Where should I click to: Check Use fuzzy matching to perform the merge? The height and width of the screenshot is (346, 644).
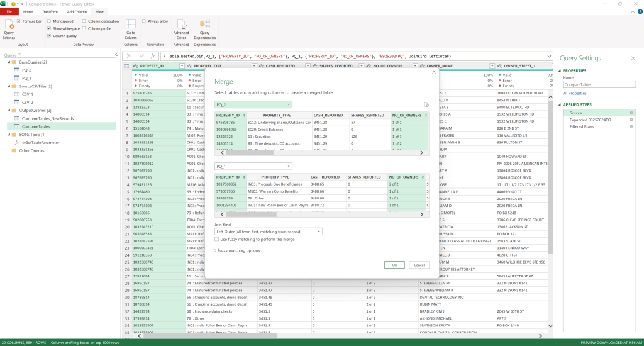pos(217,239)
